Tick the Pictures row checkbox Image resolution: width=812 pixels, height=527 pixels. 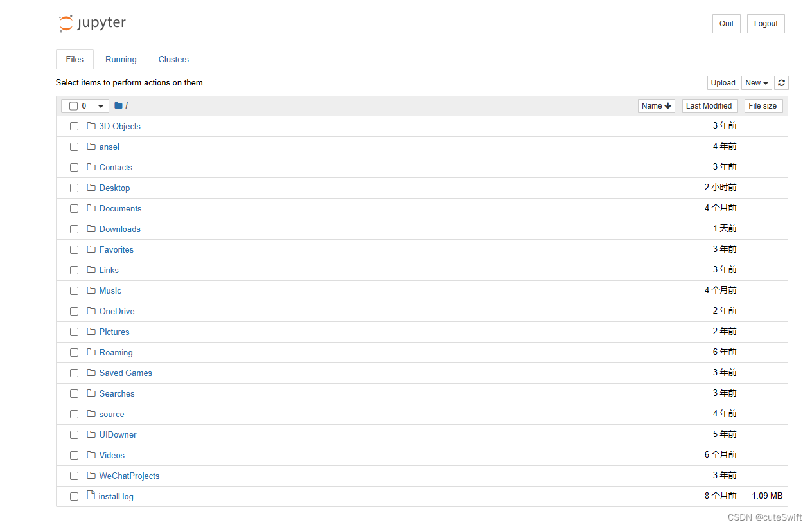(x=75, y=332)
